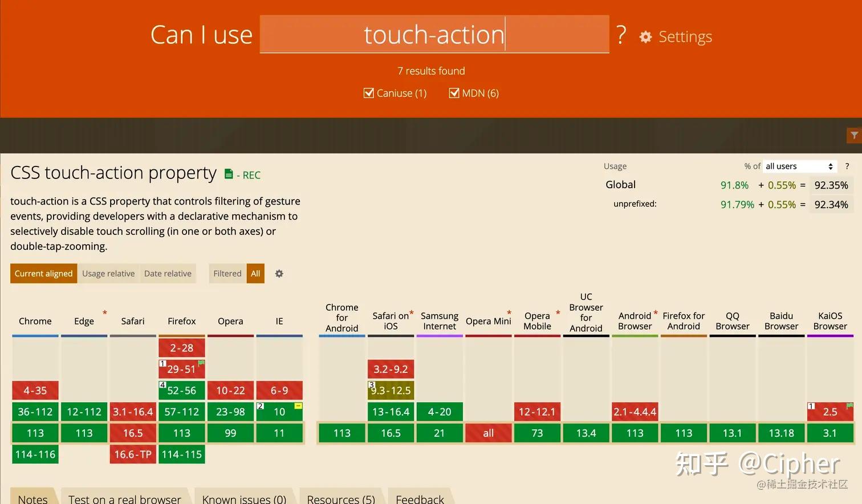
Task: Click inside the touch-action search field
Action: tap(434, 34)
